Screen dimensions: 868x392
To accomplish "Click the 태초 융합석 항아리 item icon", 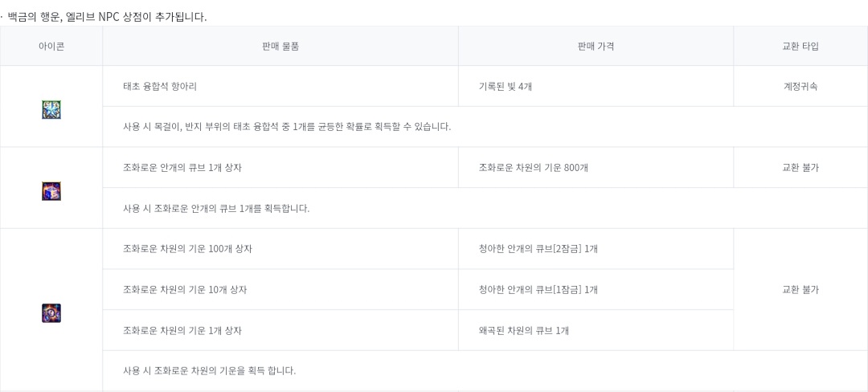I will point(51,110).
